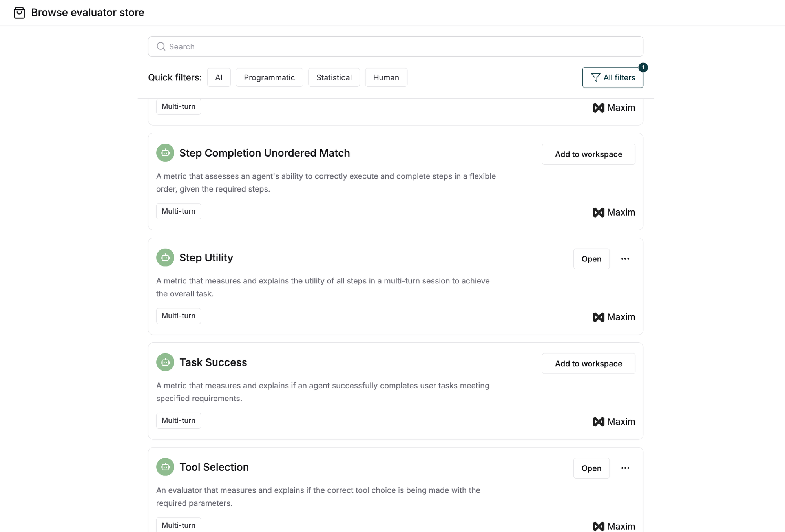This screenshot has height=532, width=785.
Task: Toggle the AI quick filter
Action: (x=219, y=77)
